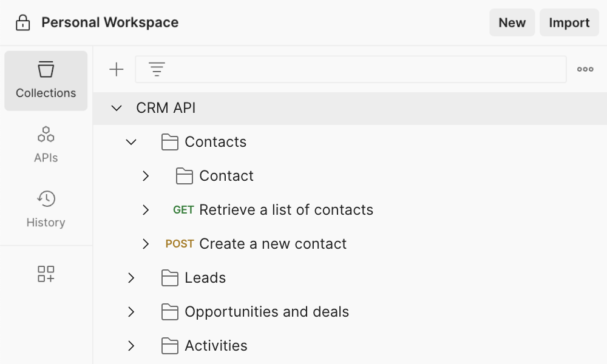Switch to the APIs sidebar tab

[46, 144]
